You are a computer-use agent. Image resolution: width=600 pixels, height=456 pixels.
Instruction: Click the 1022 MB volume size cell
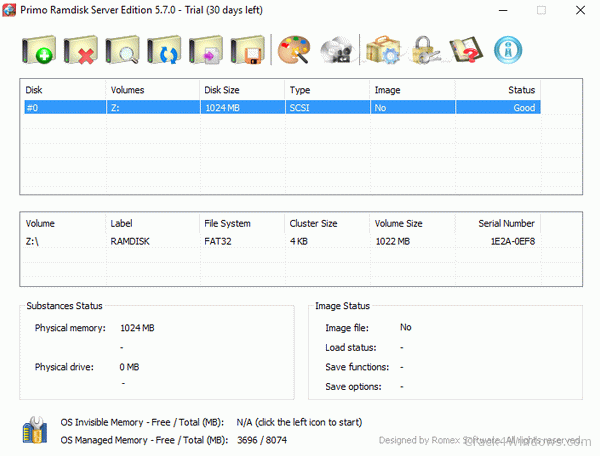point(393,241)
